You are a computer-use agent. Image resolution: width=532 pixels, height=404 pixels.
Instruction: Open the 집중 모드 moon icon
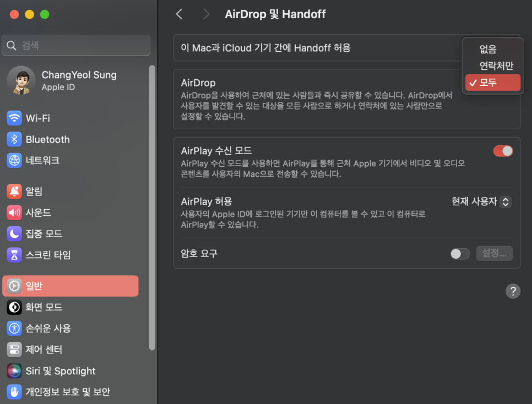[x=14, y=234]
